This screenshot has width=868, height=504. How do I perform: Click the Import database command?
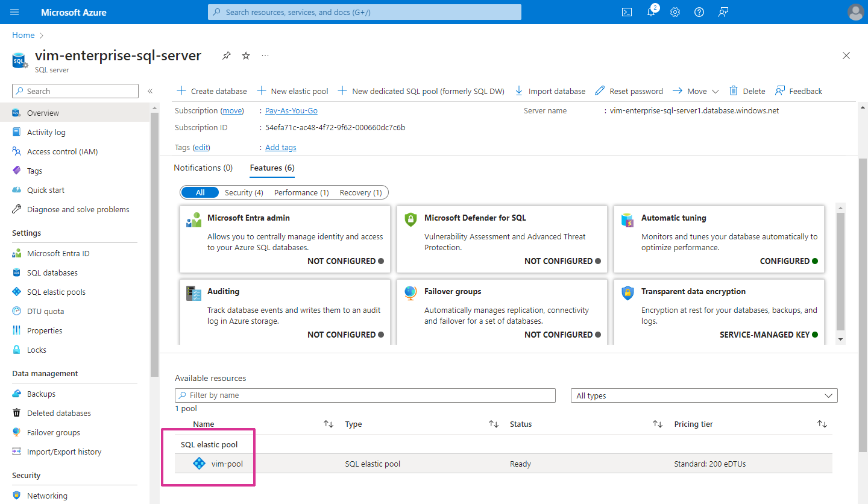tap(550, 91)
